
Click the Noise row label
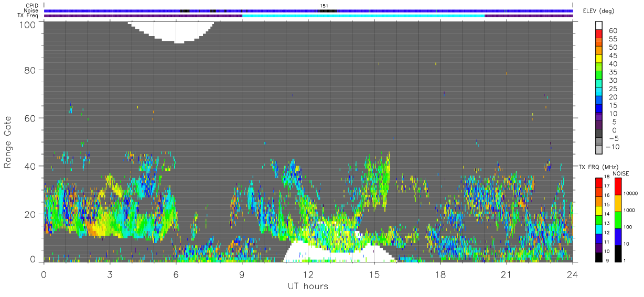click(x=31, y=10)
